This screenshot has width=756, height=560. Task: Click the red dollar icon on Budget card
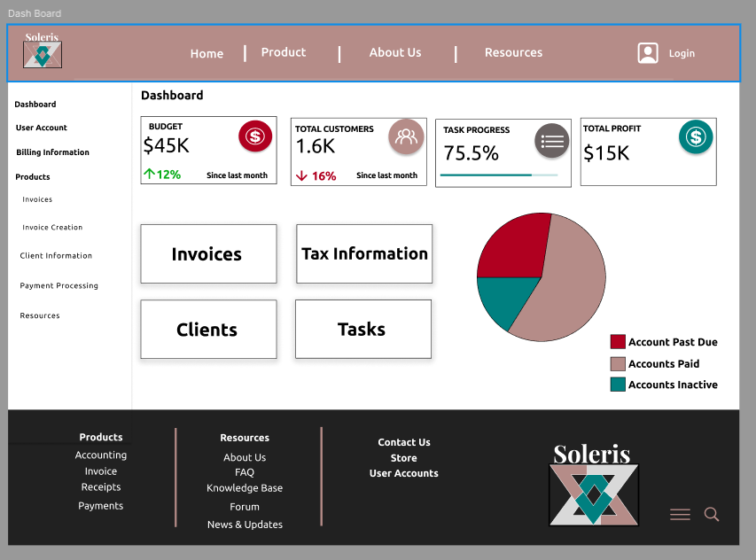click(255, 136)
